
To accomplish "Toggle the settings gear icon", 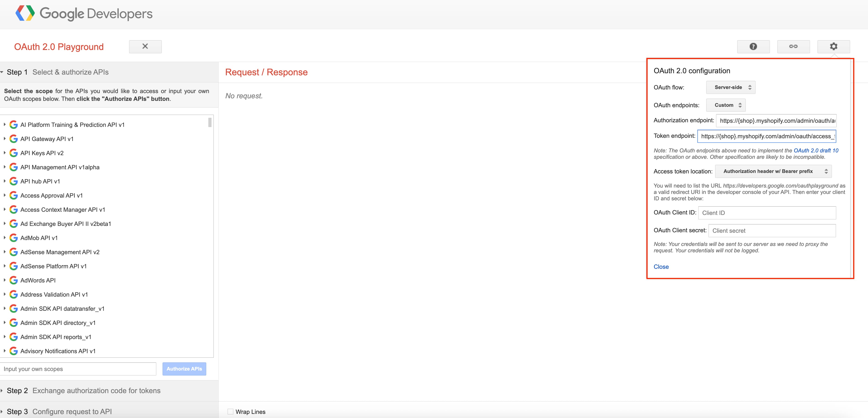I will [833, 47].
